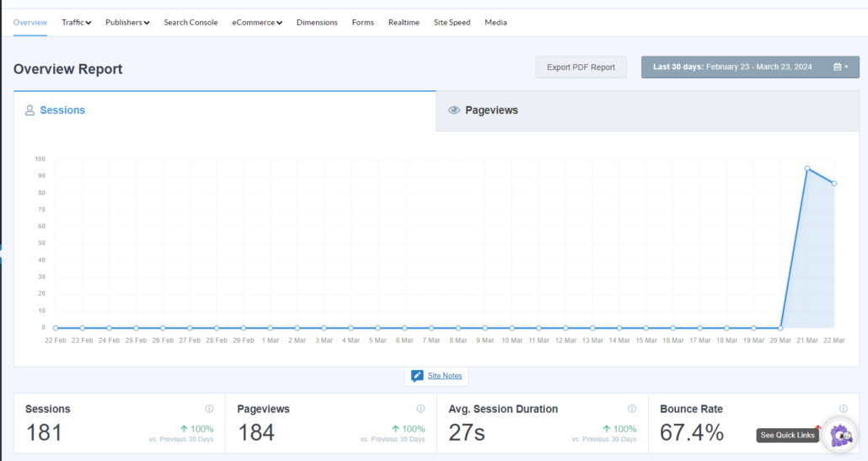Click the eye icon beside Pageviews
This screenshot has height=461, width=868.
[454, 110]
